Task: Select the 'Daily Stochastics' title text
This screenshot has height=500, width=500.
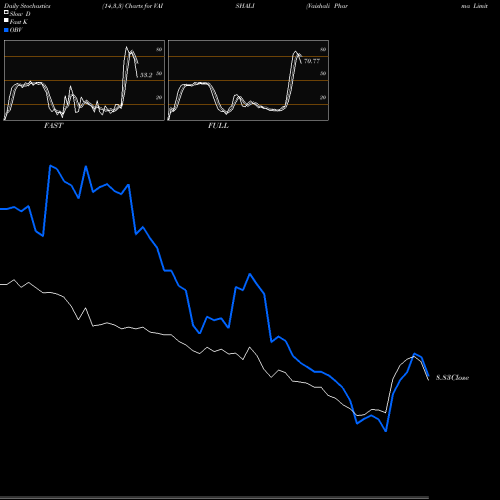Action: pos(27,6)
